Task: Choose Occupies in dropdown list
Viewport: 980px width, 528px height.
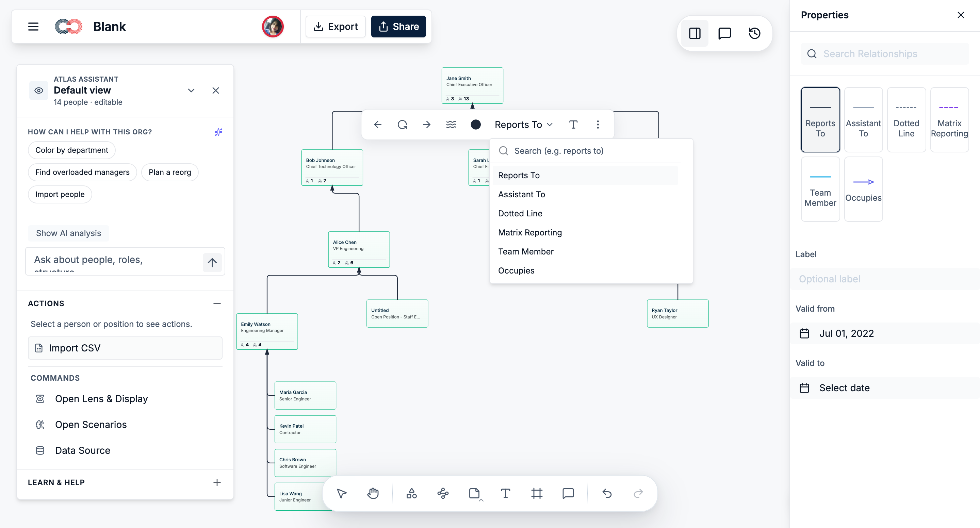Action: tap(585, 270)
